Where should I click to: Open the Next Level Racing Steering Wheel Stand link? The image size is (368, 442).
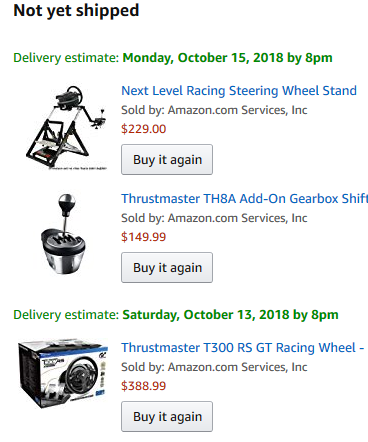pos(239,91)
